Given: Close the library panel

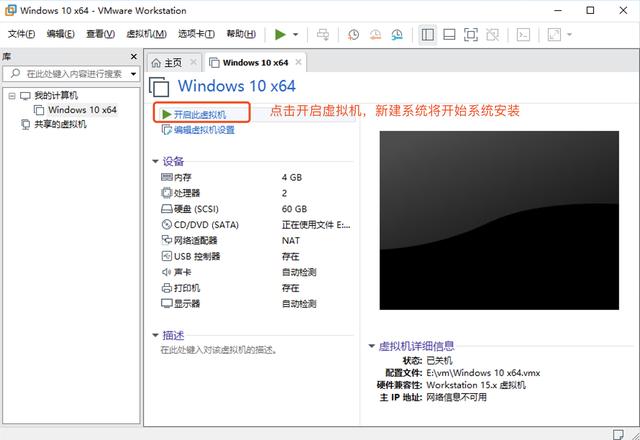Looking at the screenshot, I should tap(133, 57).
